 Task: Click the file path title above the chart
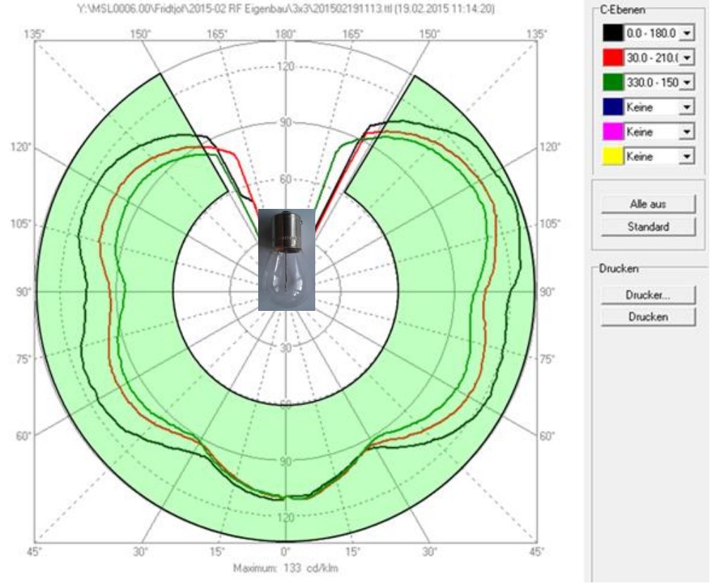pyautogui.click(x=286, y=8)
